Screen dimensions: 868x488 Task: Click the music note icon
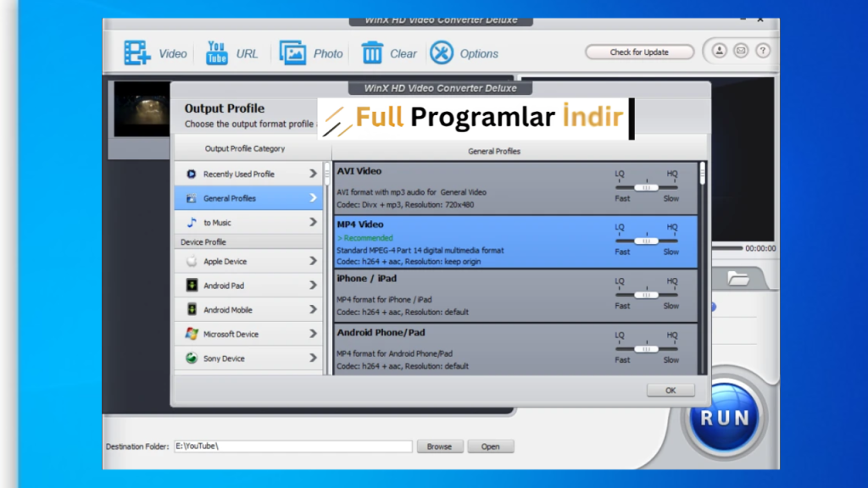(191, 223)
